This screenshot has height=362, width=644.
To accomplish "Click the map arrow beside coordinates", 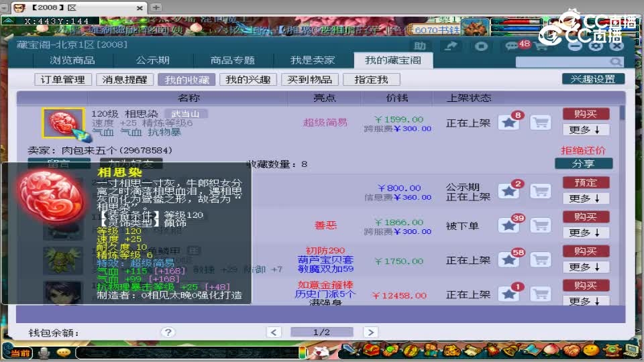I will coord(9,20).
